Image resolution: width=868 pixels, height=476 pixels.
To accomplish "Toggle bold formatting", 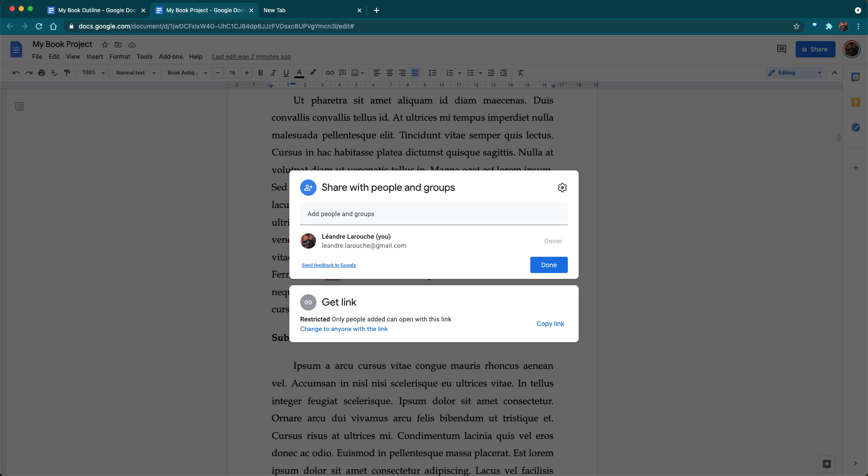I will (260, 73).
